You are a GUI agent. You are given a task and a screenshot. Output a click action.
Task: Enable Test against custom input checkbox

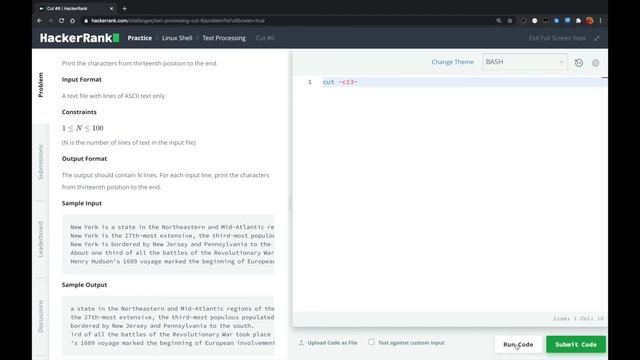tap(371, 342)
